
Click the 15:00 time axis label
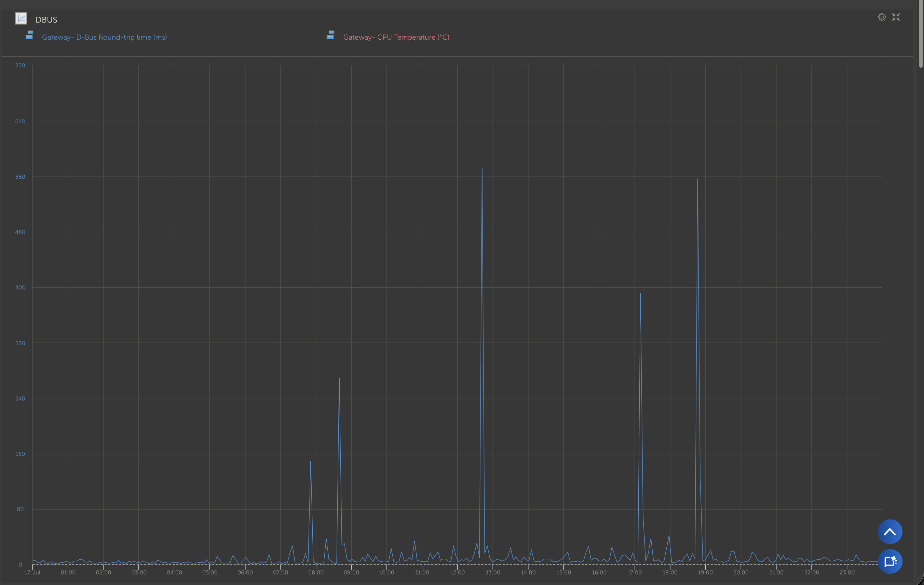click(564, 572)
